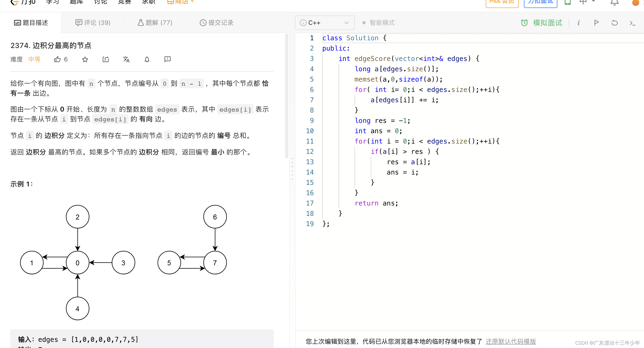This screenshot has width=644, height=348.
Task: Click 还原默认代码模版 restore template link
Action: [x=511, y=341]
